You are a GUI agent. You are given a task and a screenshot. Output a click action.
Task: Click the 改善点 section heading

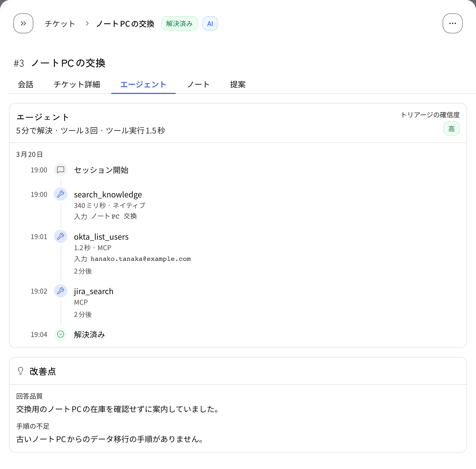(43, 371)
